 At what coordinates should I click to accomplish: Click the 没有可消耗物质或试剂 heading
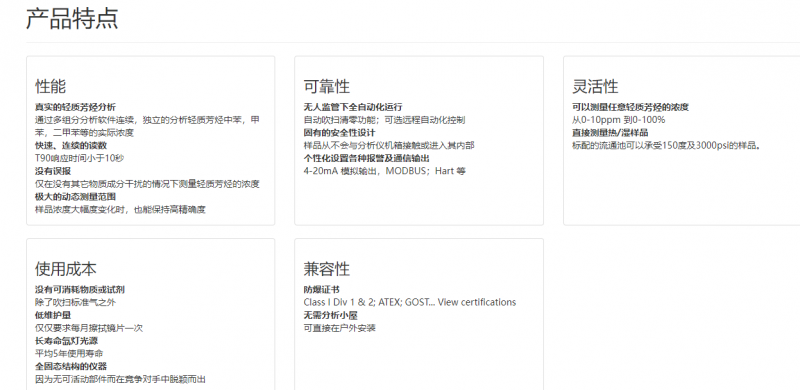click(80, 289)
